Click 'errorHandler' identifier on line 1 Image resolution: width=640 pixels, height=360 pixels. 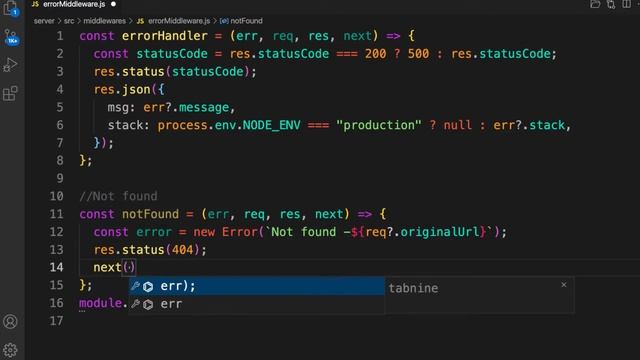164,36
